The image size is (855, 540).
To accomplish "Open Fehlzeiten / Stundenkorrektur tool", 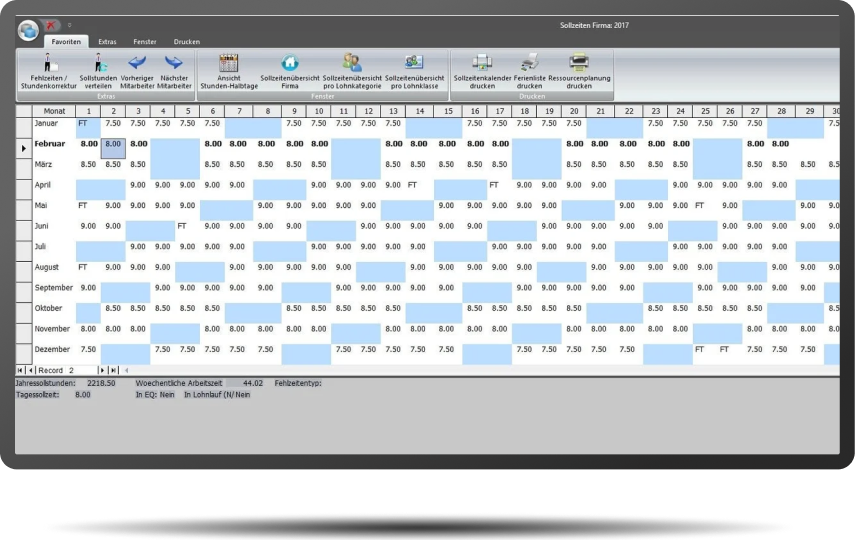I will (x=49, y=71).
